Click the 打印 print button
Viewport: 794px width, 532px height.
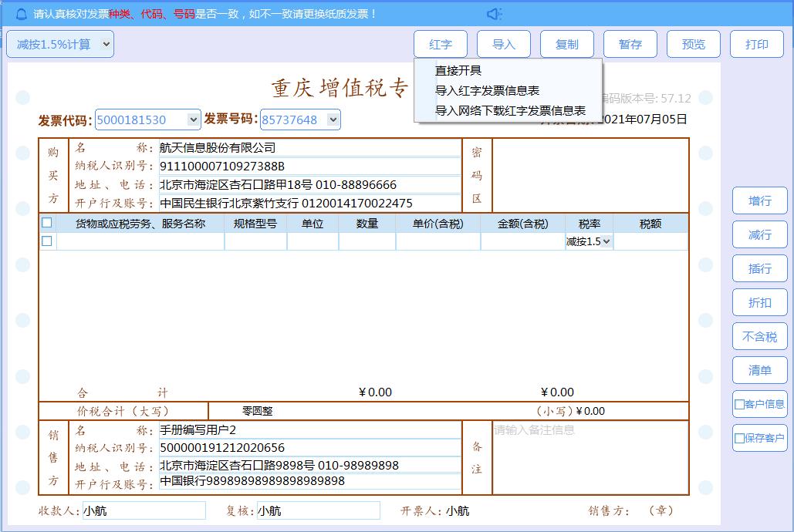pos(756,44)
